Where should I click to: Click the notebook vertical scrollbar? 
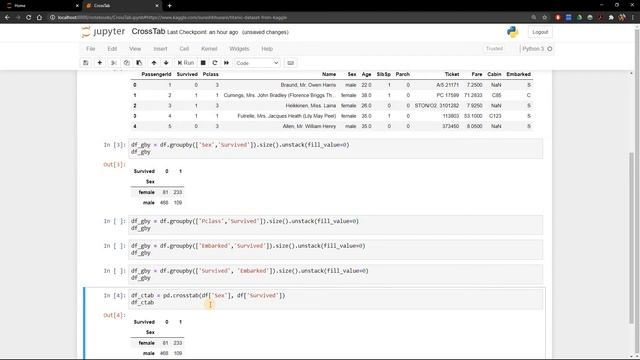[631, 237]
